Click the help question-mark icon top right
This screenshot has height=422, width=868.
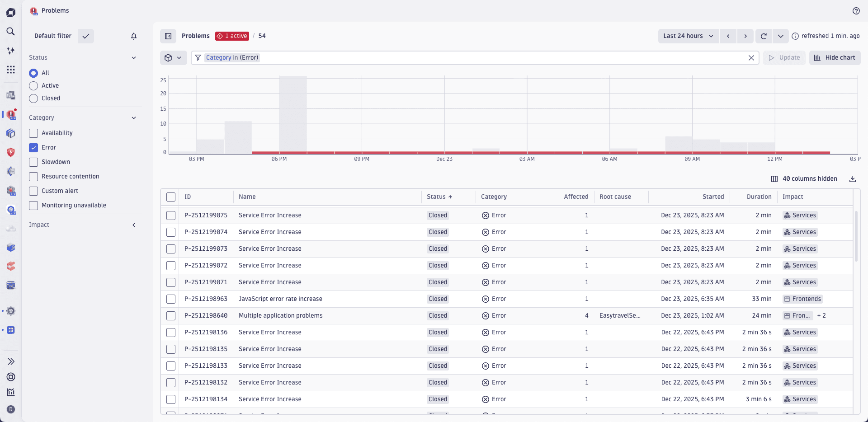[x=857, y=11]
